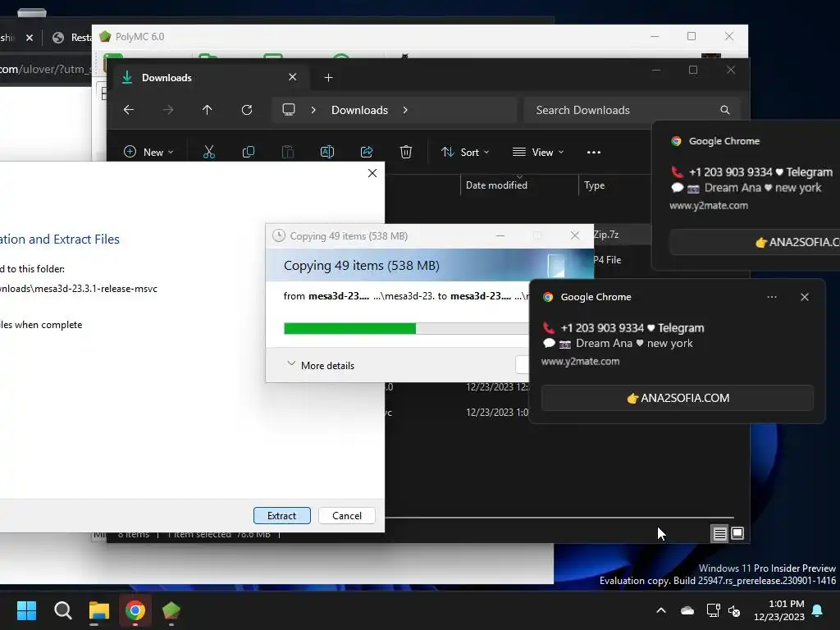Expand chevron after Downloads in address bar
This screenshot has width=840, height=630.
tap(405, 110)
